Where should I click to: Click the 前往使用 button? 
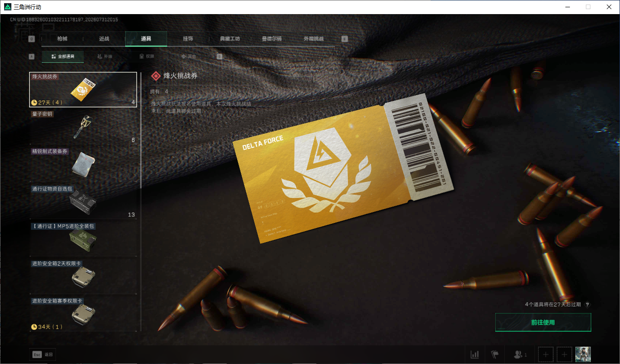pyautogui.click(x=543, y=323)
